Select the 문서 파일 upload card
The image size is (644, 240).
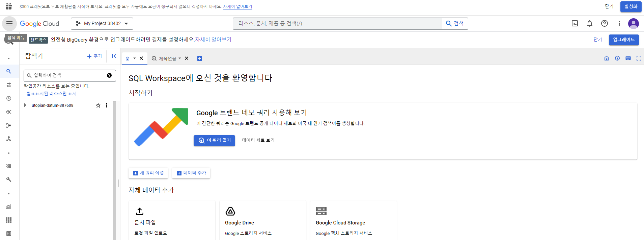tap(172, 220)
